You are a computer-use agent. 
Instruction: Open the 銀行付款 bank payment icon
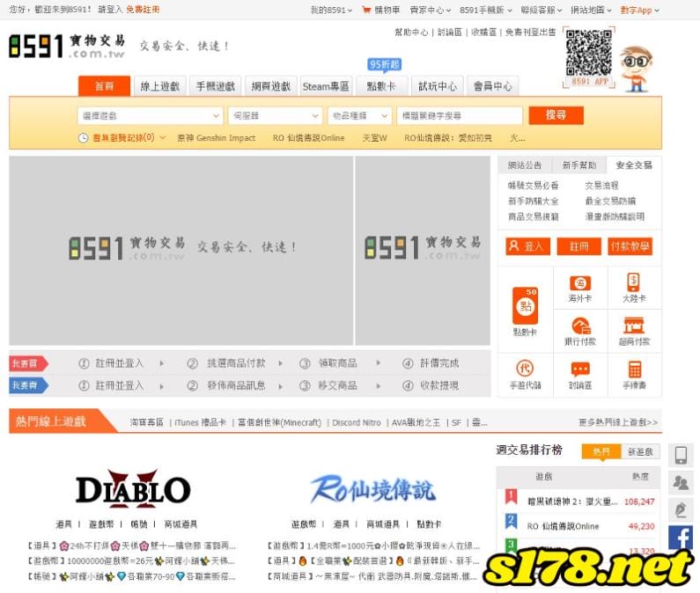(581, 326)
